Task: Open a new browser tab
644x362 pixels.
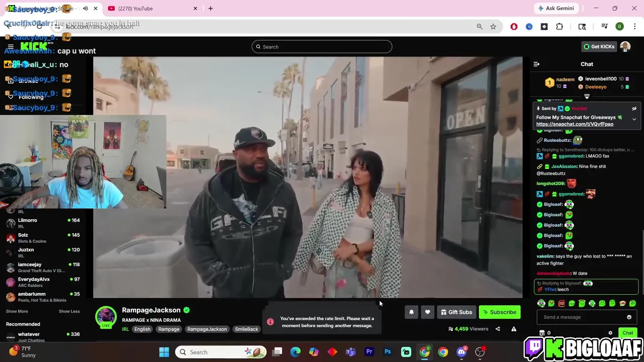Action: pos(210,9)
